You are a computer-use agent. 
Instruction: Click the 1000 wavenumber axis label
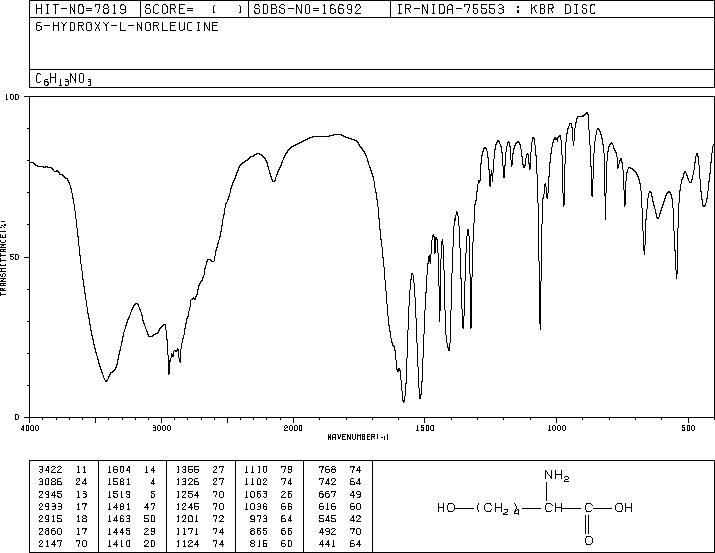[557, 428]
